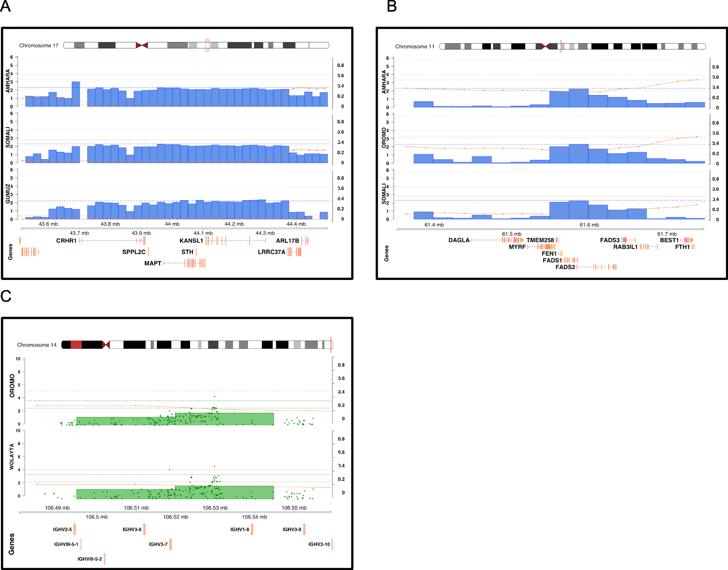Click the IGHV1-8 gene label
Image resolution: width=728 pixels, height=570 pixels.
(240, 529)
